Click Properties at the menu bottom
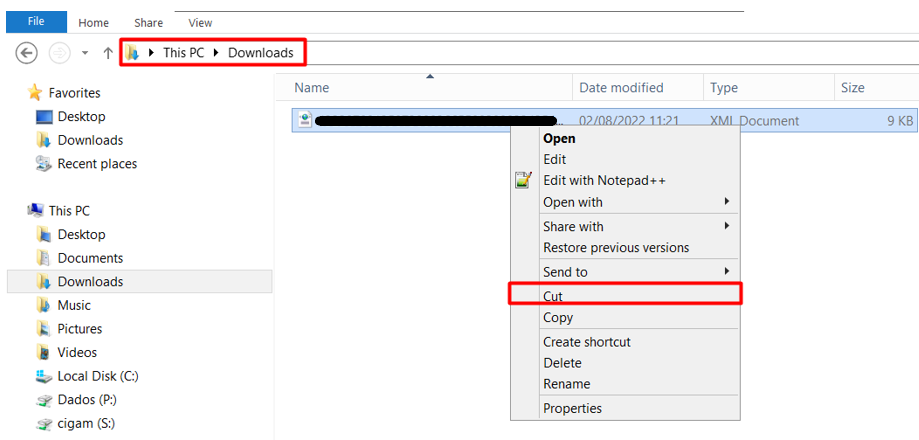The width and height of the screenshot is (919, 440). (572, 408)
